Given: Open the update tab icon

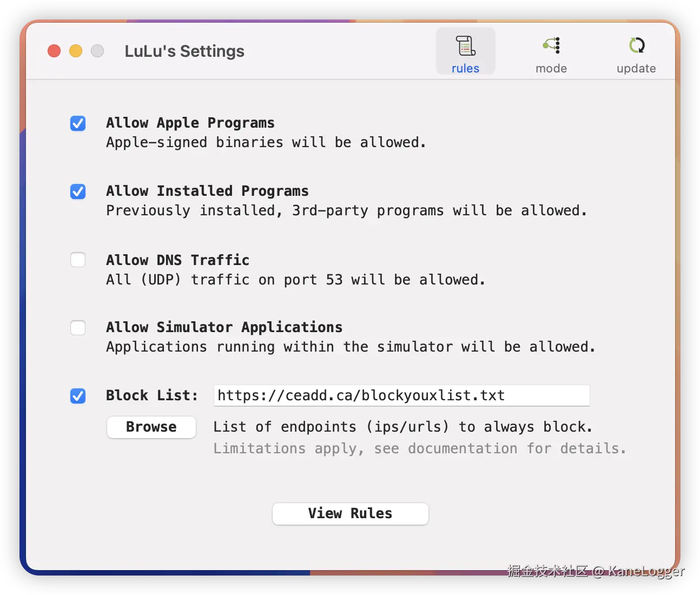Looking at the screenshot, I should tap(637, 45).
